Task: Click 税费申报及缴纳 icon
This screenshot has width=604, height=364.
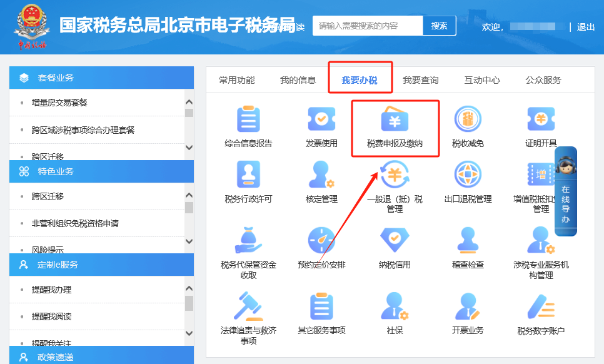Action: point(395,120)
